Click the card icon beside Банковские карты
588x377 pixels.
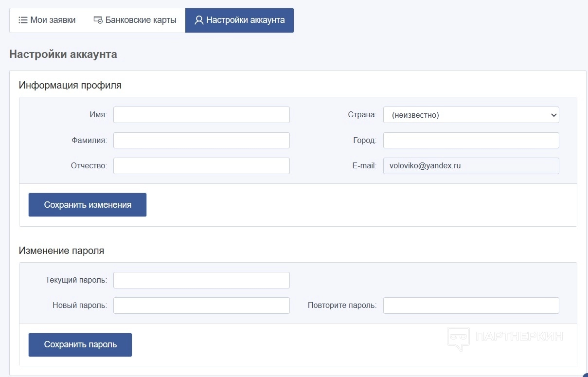pyautogui.click(x=98, y=20)
